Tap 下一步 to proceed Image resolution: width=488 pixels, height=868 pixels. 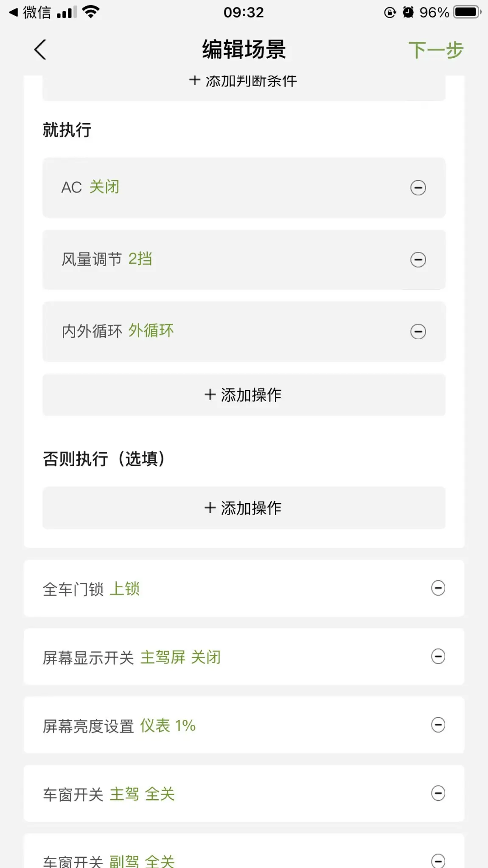[435, 50]
